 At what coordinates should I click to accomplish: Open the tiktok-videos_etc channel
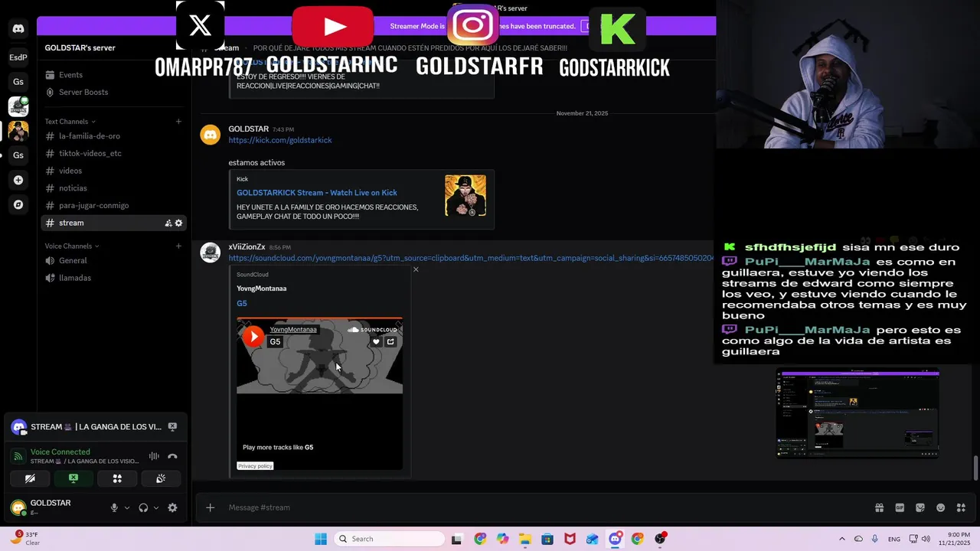[x=113, y=153]
